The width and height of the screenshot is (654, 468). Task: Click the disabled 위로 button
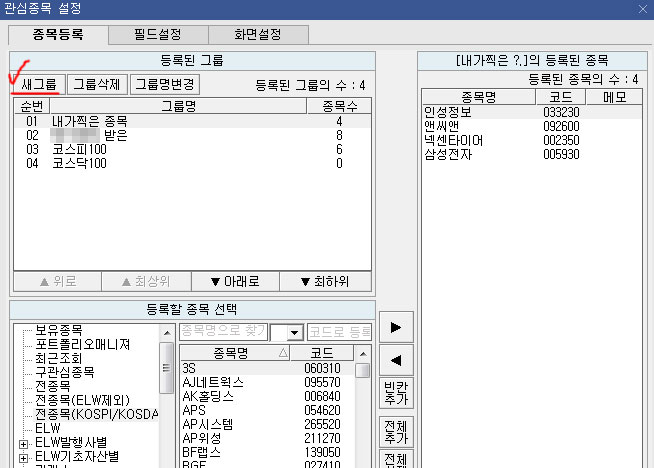click(58, 282)
